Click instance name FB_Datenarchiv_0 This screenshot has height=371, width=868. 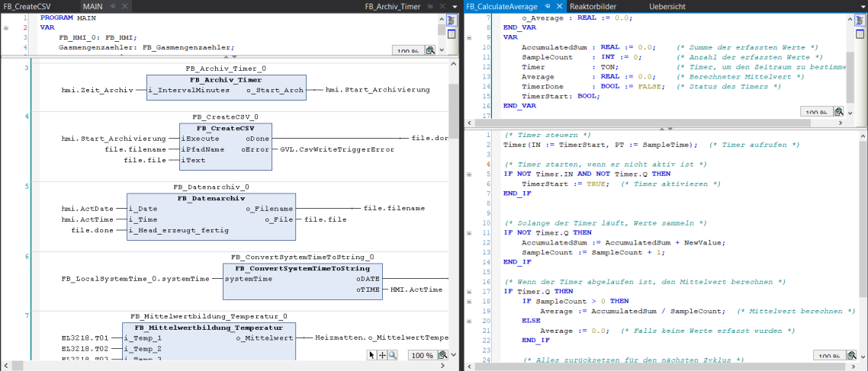(211, 187)
